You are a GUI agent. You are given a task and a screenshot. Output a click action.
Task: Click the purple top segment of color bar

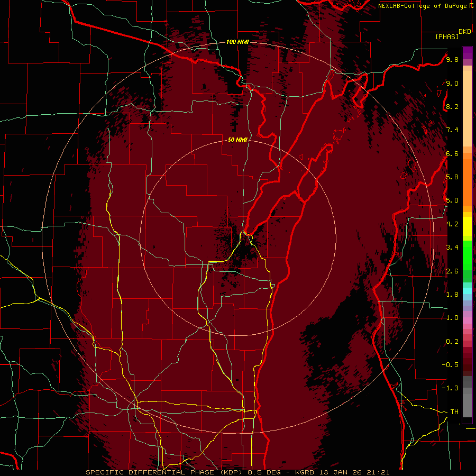467,53
